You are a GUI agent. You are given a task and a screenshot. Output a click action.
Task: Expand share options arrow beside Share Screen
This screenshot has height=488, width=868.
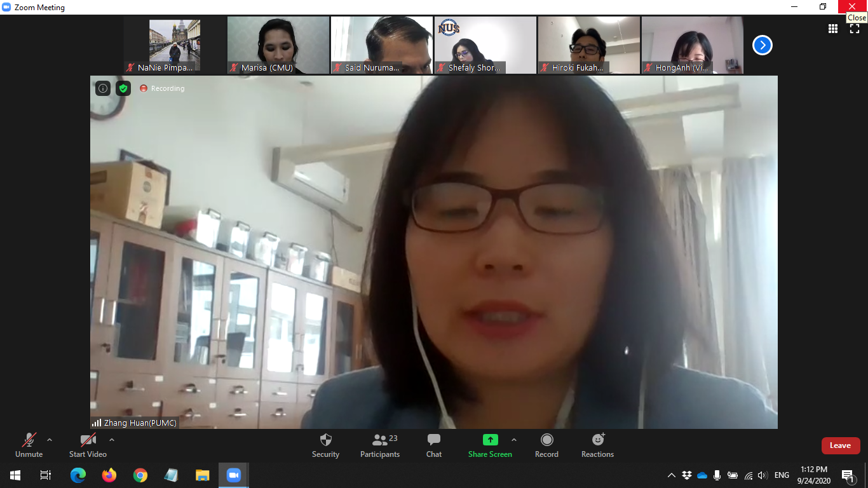(x=514, y=440)
